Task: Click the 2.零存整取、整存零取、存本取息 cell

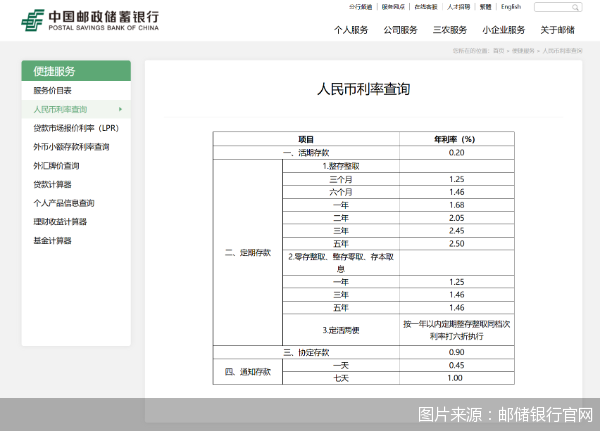Action: [341, 263]
